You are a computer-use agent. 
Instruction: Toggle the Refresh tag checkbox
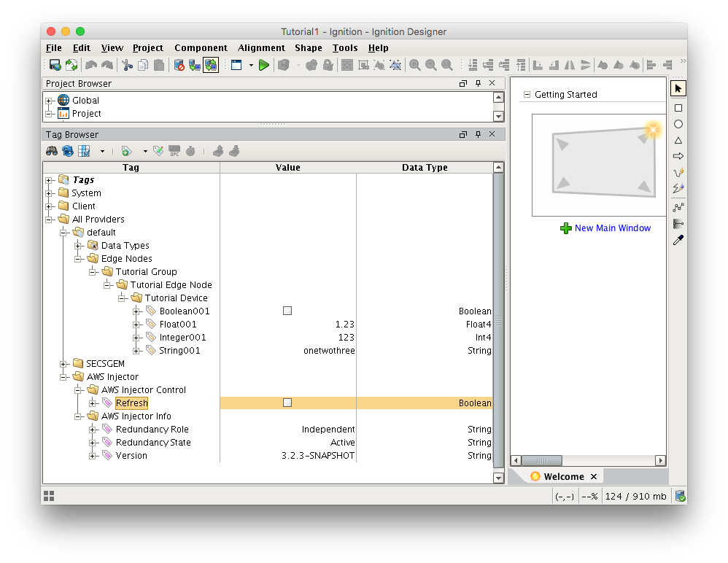point(287,403)
